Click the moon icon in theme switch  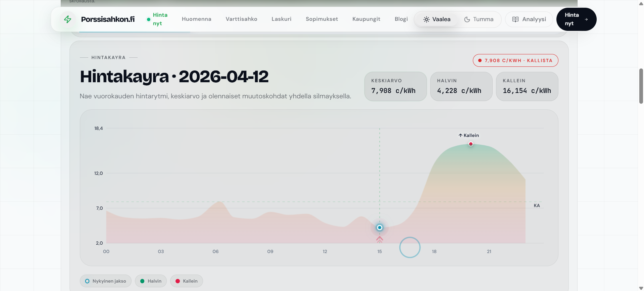coord(467,19)
